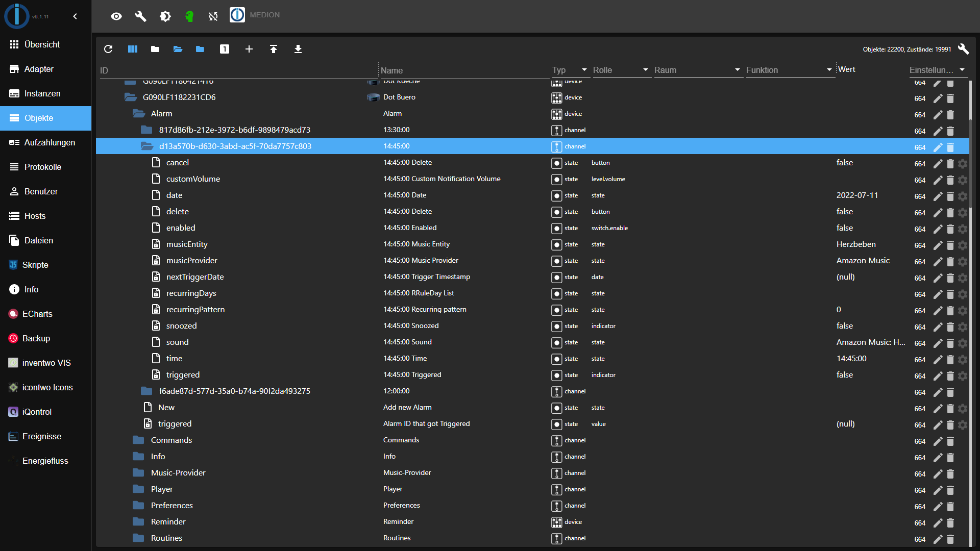Switch theme using the brightness icon
This screenshot has height=551, width=980.
[x=165, y=16]
